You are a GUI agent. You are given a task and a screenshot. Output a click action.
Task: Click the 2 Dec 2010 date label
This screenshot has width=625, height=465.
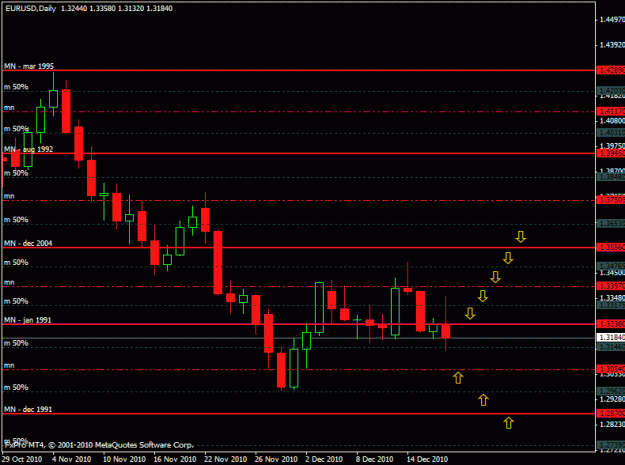(324, 459)
